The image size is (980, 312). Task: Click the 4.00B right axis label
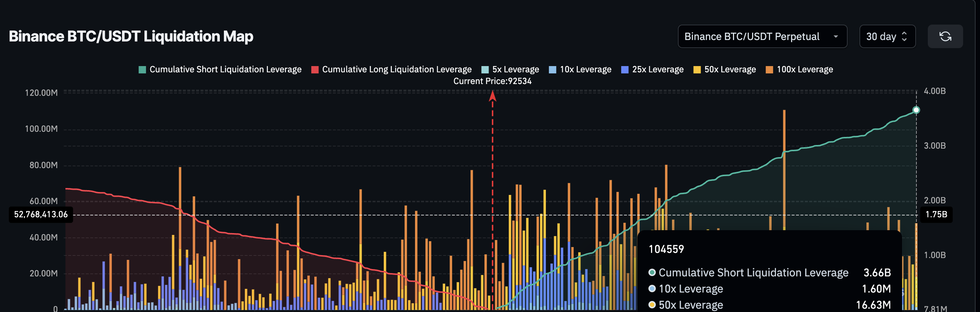(x=935, y=91)
